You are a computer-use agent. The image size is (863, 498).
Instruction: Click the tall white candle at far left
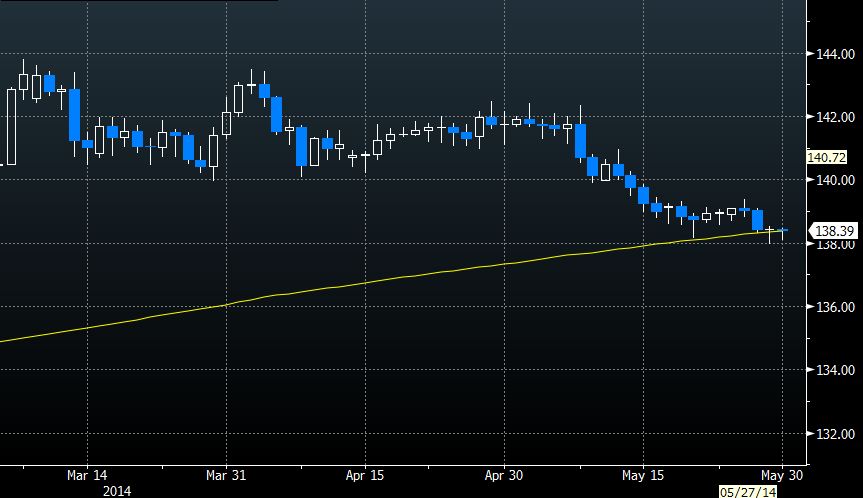pyautogui.click(x=11, y=127)
